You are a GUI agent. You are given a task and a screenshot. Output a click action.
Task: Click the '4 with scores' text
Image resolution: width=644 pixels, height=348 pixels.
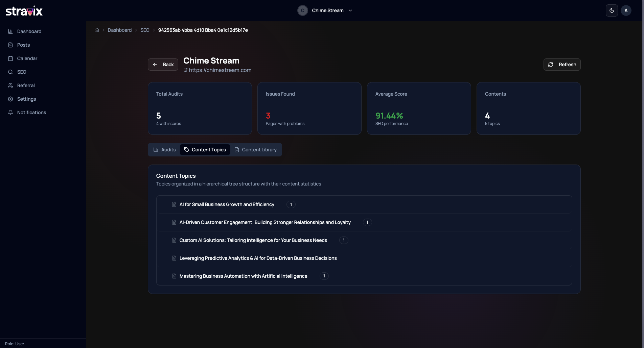tap(168, 124)
